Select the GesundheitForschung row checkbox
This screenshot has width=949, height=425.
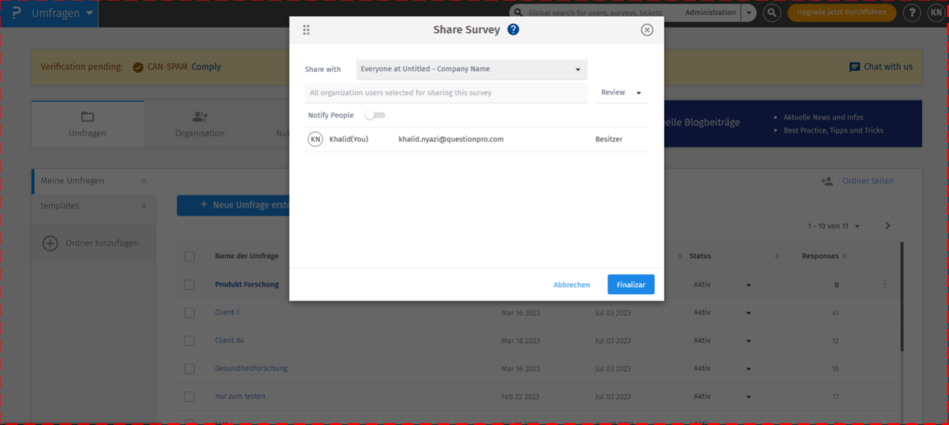[189, 369]
